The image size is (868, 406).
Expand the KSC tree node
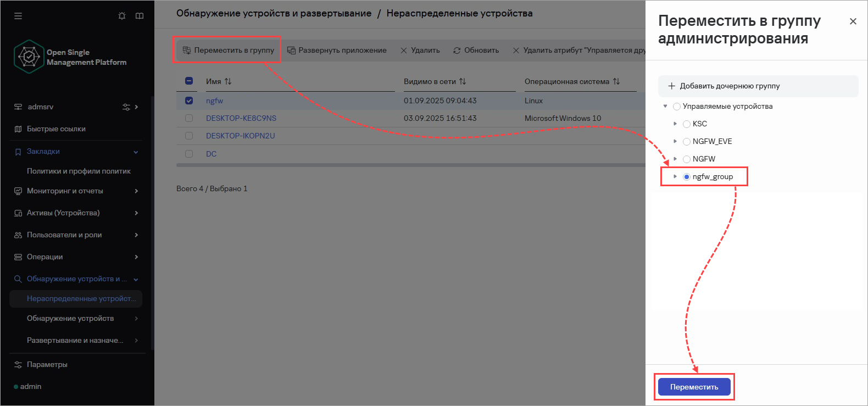coord(675,124)
